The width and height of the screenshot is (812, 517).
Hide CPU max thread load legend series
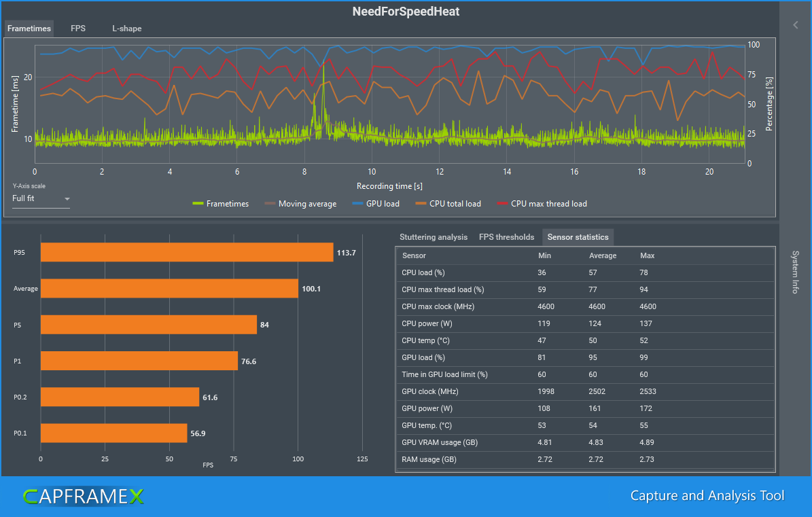click(x=542, y=204)
